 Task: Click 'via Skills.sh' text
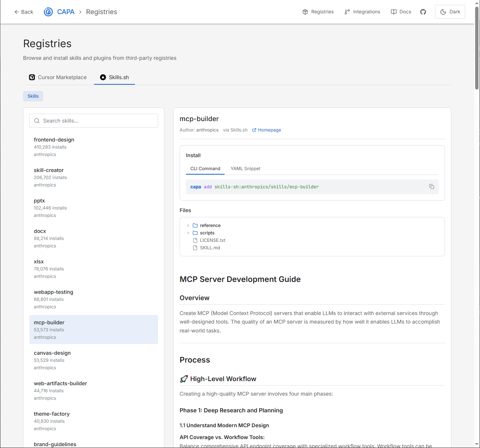(x=235, y=130)
